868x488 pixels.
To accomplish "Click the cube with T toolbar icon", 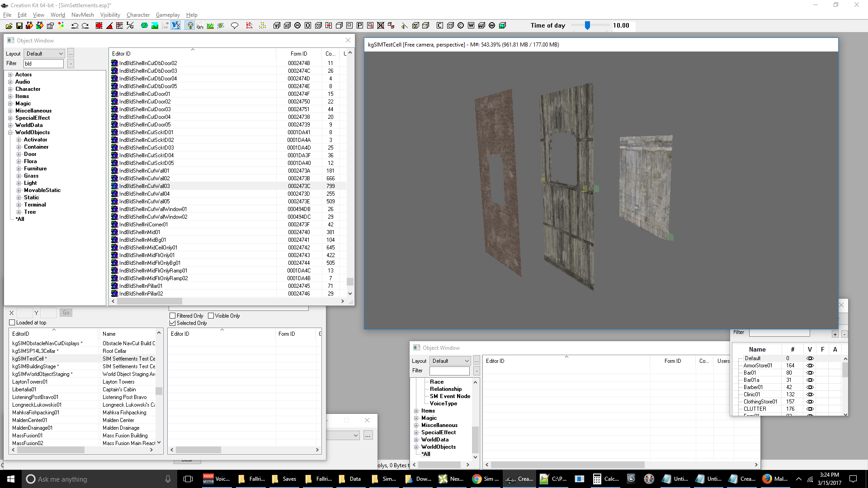I will [277, 26].
